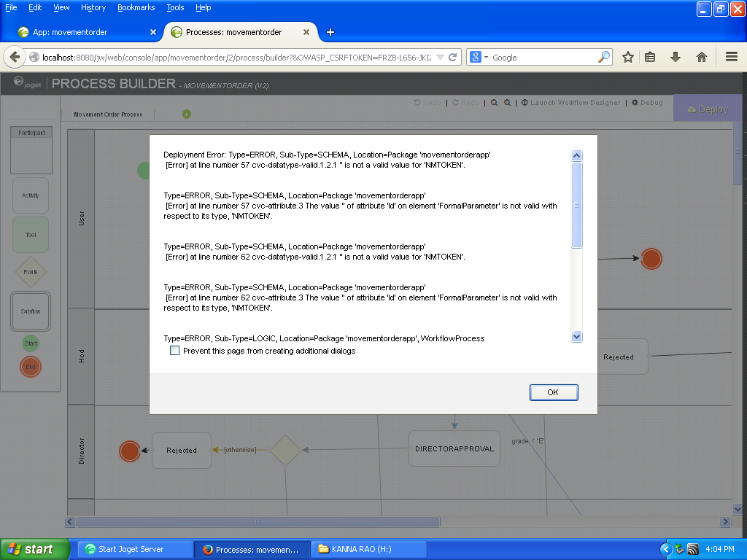
Task: Tick Prevent this page from creating dialogs
Action: [175, 351]
